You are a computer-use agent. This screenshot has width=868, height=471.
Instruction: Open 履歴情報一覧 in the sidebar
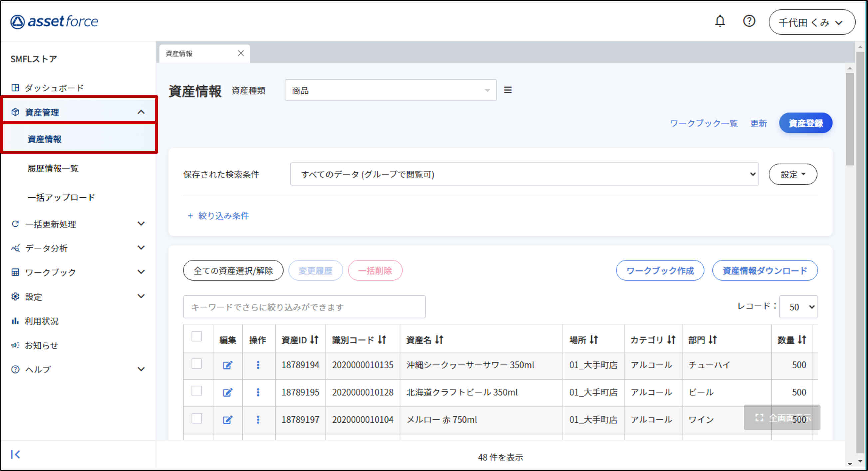[53, 168]
